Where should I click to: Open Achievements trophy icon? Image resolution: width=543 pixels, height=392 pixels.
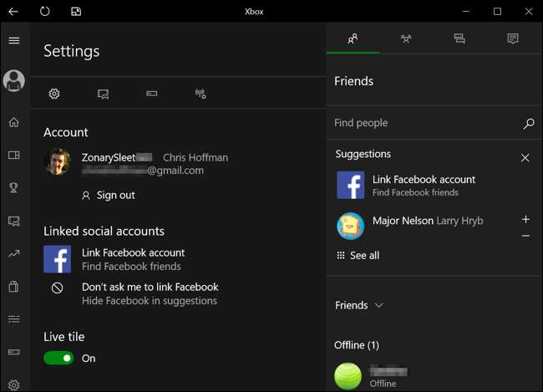pos(14,187)
